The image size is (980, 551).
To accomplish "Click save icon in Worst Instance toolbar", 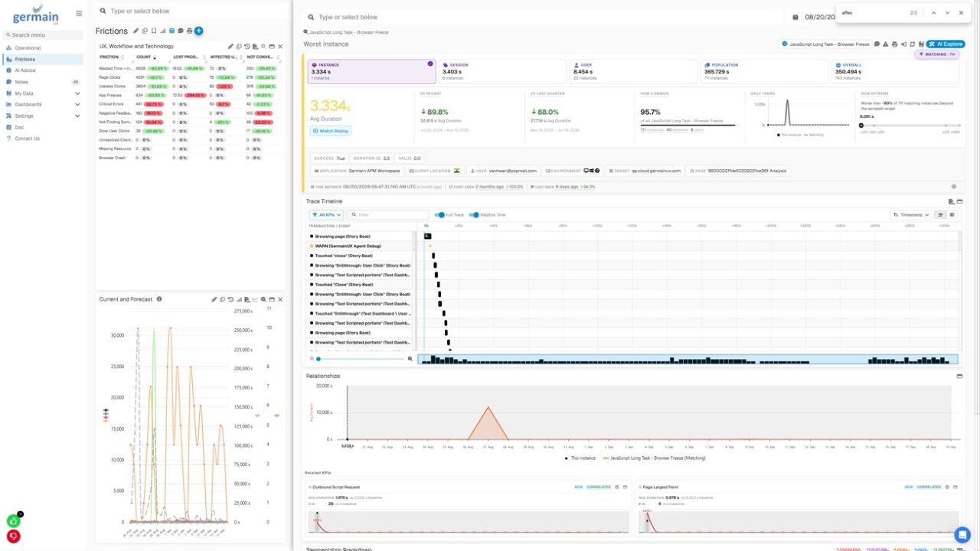I will (922, 44).
